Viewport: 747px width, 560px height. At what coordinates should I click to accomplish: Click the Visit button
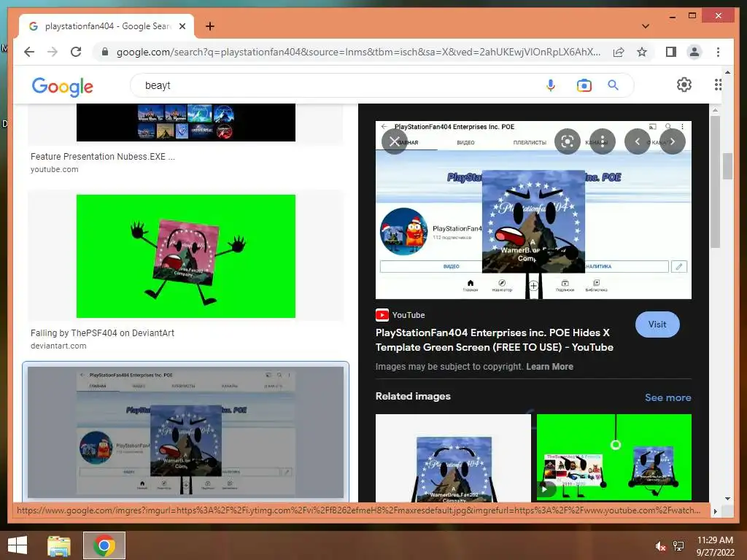[x=657, y=324]
